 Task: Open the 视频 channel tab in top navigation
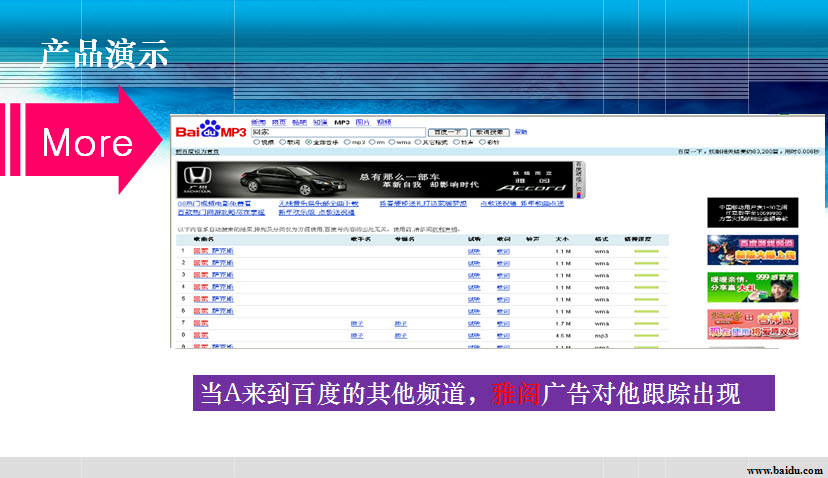384,123
